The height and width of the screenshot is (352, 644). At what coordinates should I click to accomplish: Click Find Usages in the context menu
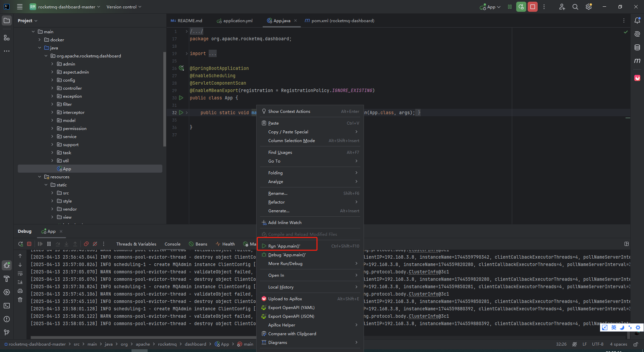(310, 152)
